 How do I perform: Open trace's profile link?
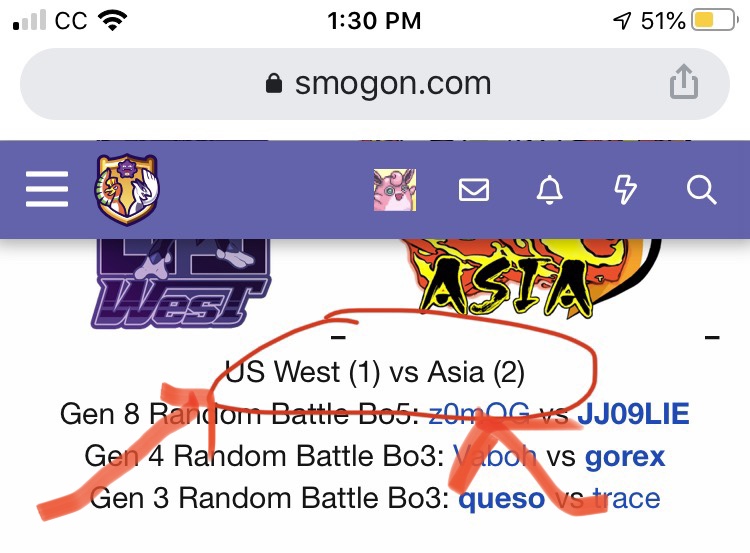627,498
